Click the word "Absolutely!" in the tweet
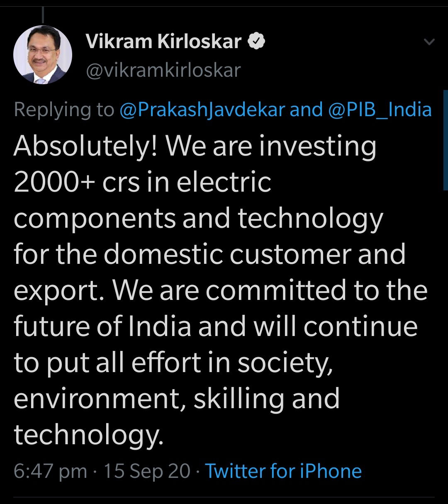This screenshot has height=504, width=448. pyautogui.click(x=85, y=146)
